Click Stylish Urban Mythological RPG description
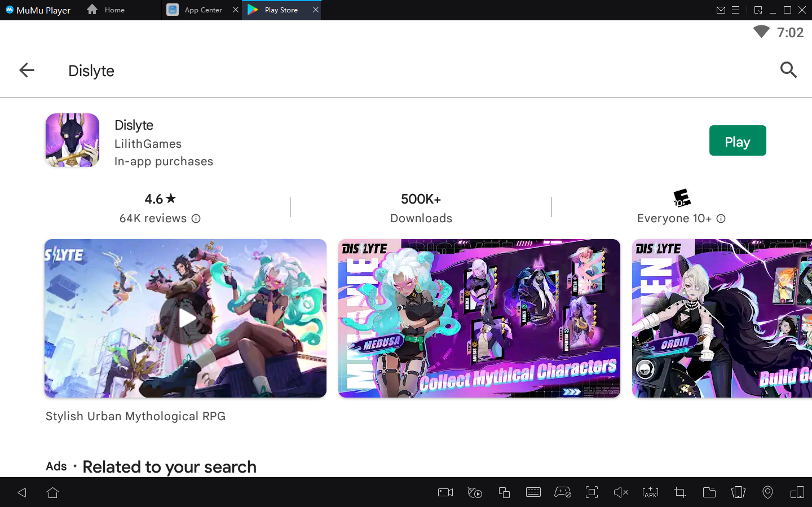The height and width of the screenshot is (507, 812). [135, 416]
